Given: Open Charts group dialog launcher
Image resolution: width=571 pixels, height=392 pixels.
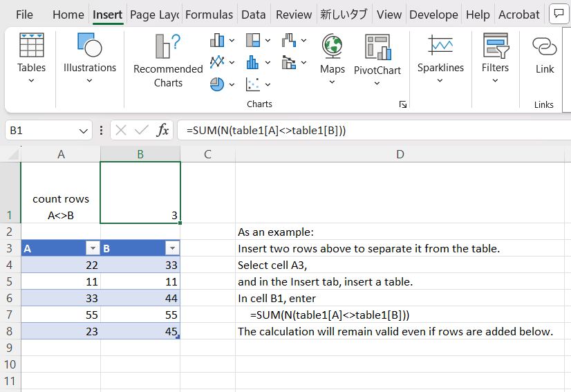Looking at the screenshot, I should pyautogui.click(x=403, y=104).
